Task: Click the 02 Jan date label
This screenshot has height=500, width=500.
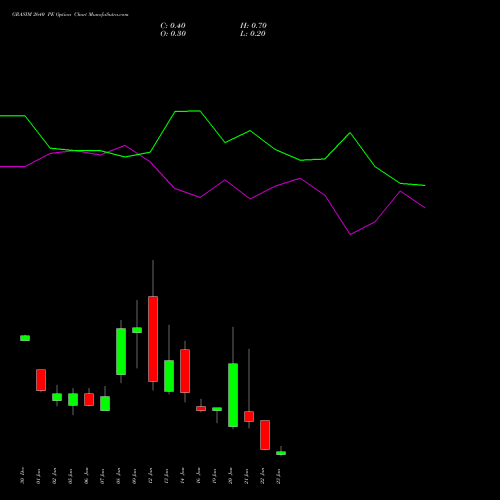Action: 54,476
